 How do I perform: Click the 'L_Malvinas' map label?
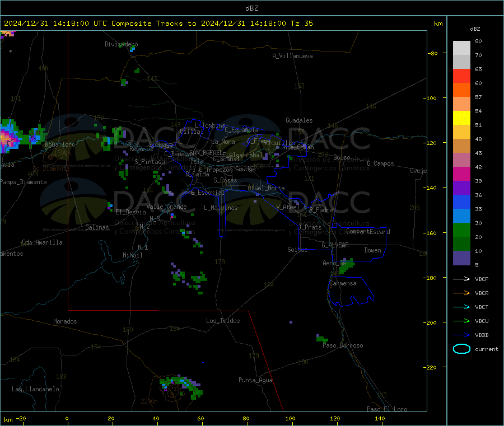(221, 208)
